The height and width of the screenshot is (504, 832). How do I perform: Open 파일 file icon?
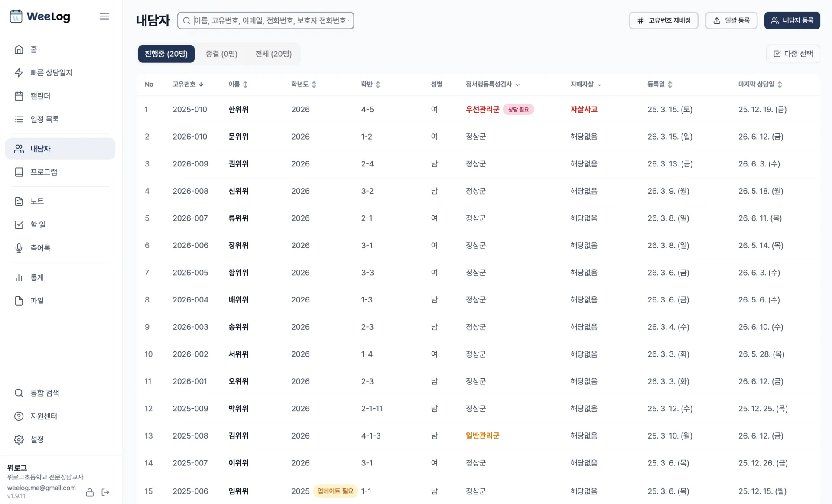[x=19, y=301]
